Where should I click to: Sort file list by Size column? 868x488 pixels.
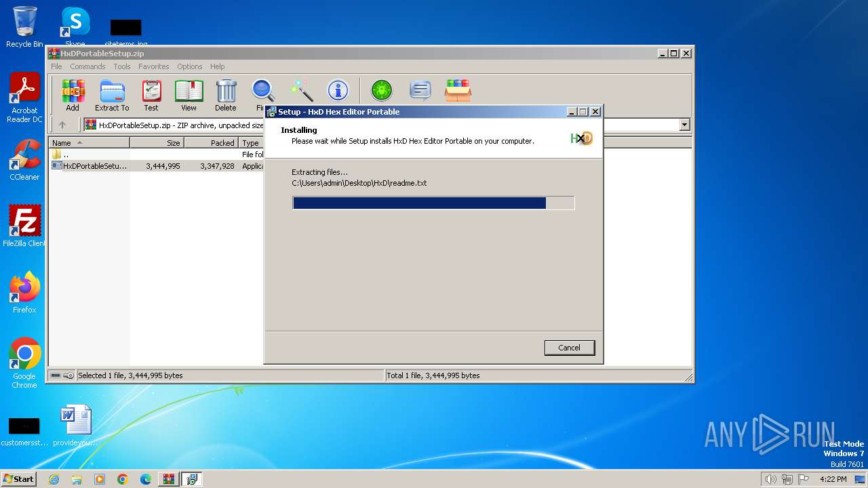pos(157,143)
